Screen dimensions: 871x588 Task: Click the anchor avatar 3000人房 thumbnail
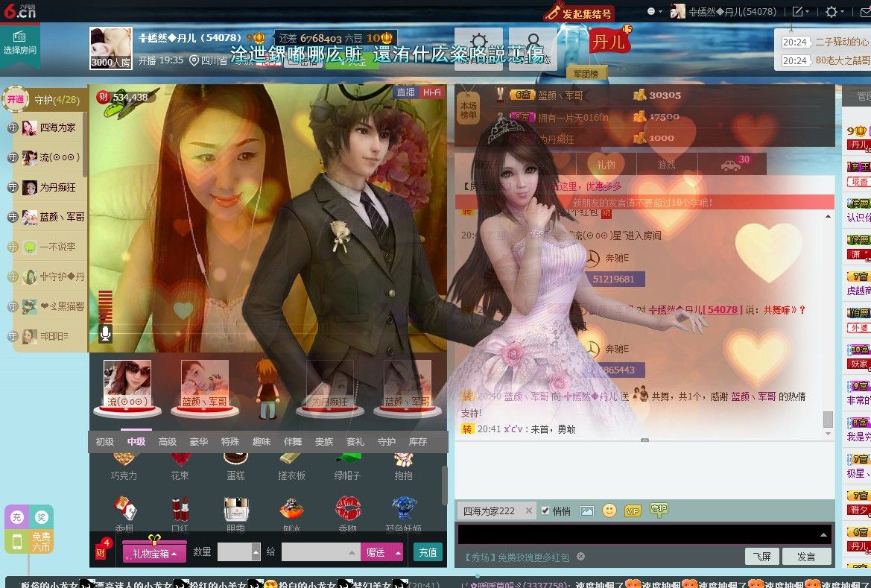click(x=111, y=48)
